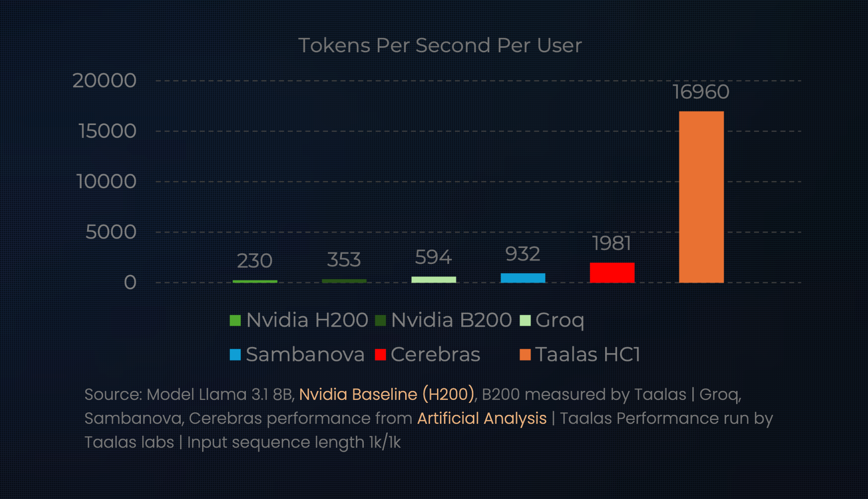
Task: Click the Nvidia B200 legend color swatch
Action: 381,320
